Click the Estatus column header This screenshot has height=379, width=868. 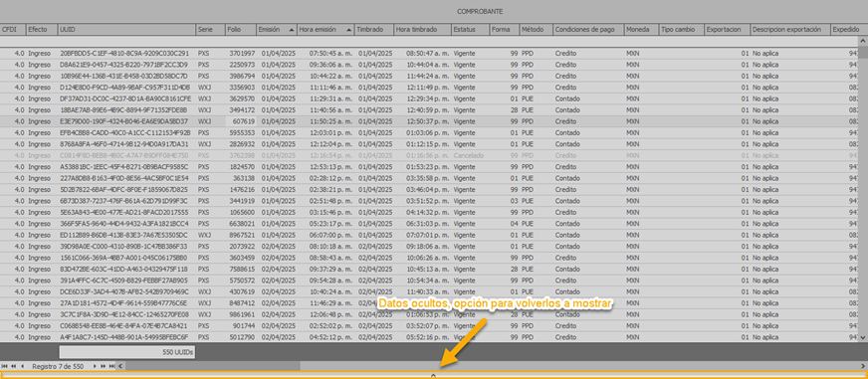point(470,29)
